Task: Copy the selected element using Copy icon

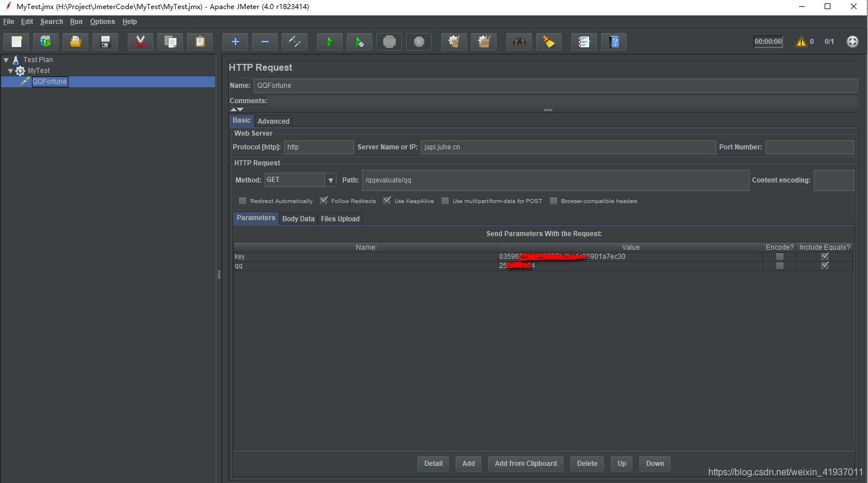Action: coord(170,42)
